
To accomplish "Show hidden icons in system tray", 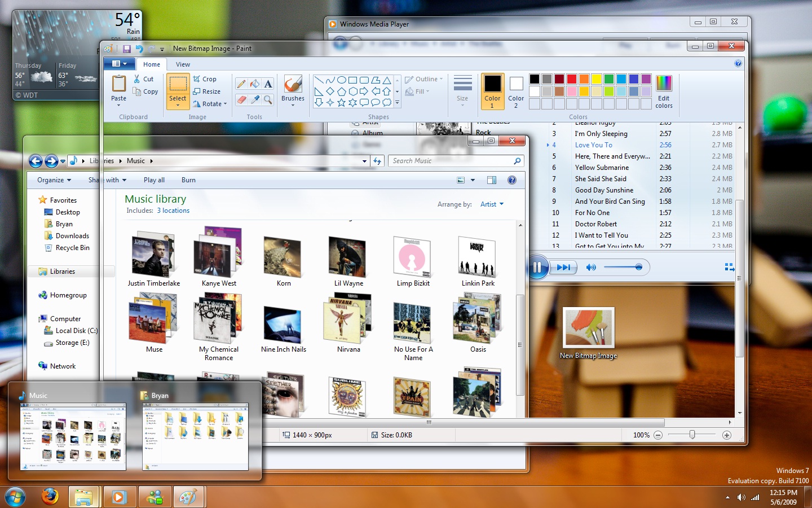I will coord(727,497).
